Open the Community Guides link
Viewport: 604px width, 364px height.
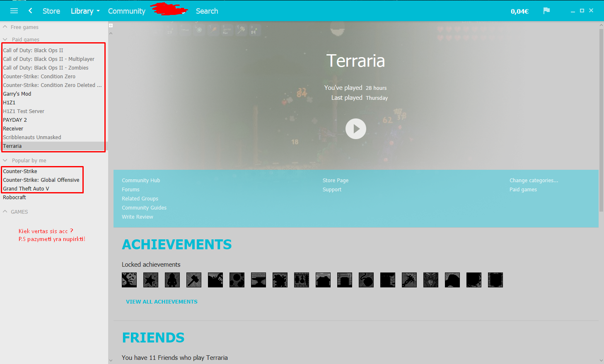(x=144, y=208)
